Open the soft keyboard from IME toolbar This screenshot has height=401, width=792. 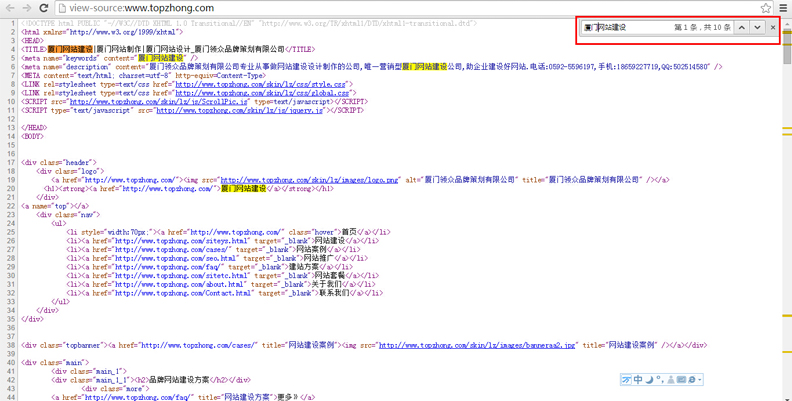click(x=681, y=380)
